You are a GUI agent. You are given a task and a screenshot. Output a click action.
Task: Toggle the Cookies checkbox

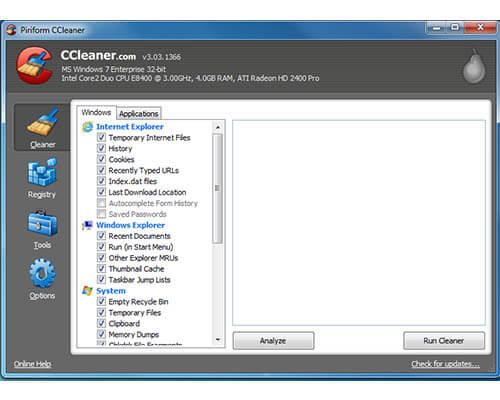(101, 159)
